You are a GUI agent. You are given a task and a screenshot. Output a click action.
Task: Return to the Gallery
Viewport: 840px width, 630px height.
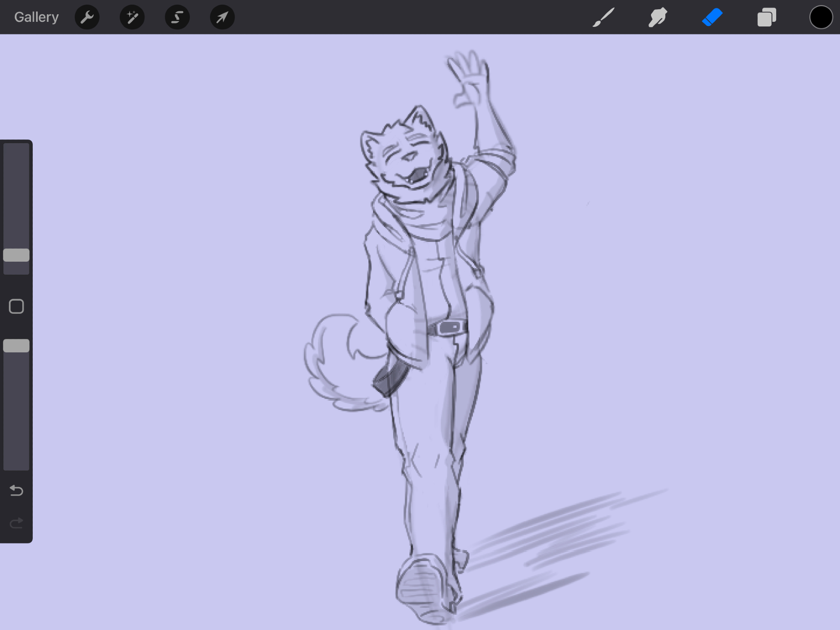(36, 17)
